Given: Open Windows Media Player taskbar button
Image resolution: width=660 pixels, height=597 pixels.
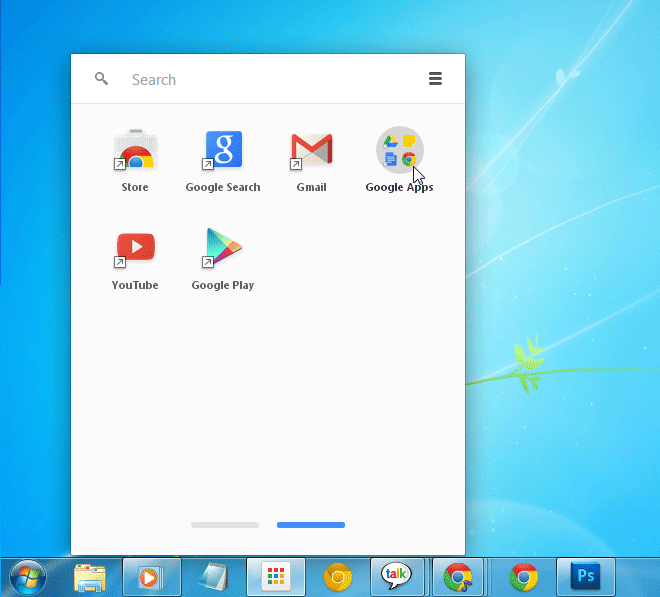Looking at the screenshot, I should (152, 577).
